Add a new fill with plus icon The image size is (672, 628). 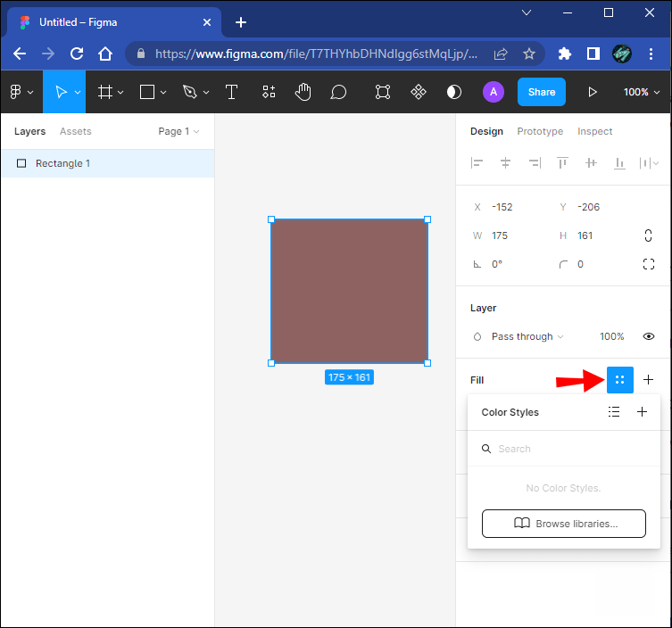[x=648, y=380]
